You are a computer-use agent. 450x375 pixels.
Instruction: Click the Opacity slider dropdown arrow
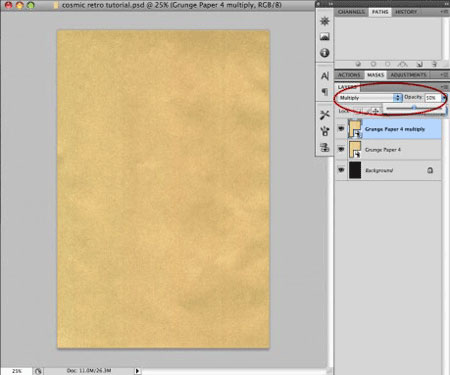(x=444, y=98)
